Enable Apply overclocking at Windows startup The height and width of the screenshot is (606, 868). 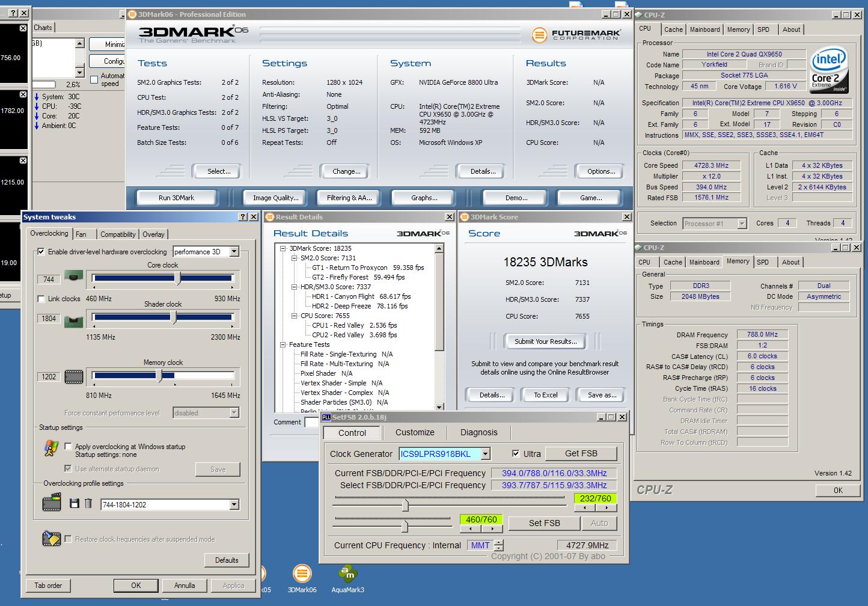pos(68,446)
